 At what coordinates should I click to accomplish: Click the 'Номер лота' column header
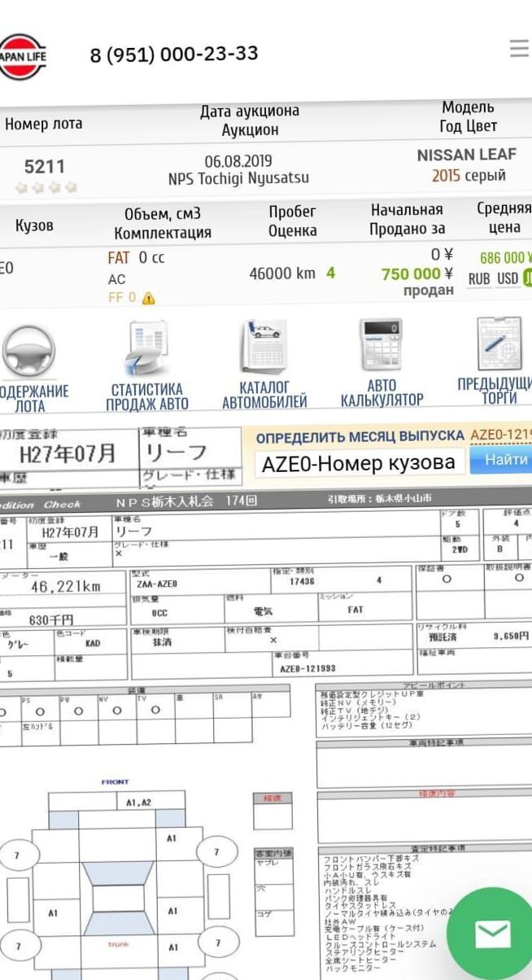pyautogui.click(x=43, y=125)
